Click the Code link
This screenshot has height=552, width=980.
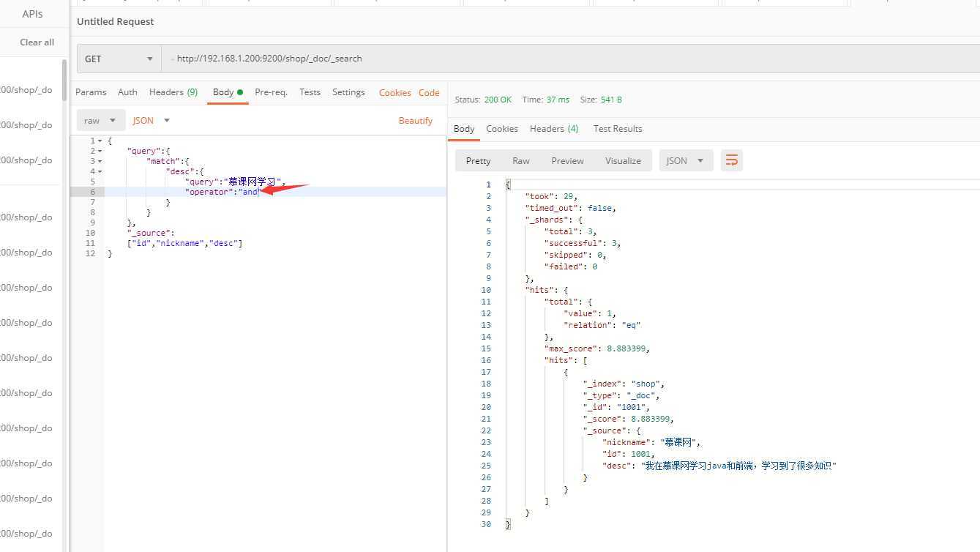tap(429, 93)
